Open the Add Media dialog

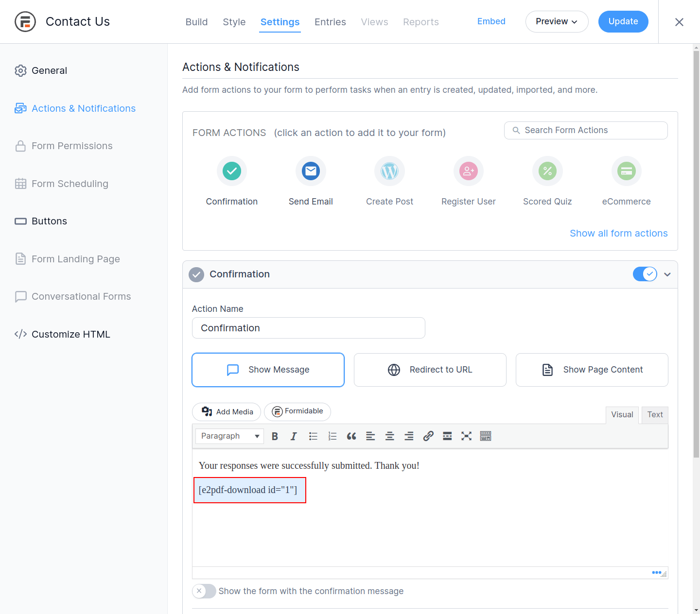coord(226,411)
